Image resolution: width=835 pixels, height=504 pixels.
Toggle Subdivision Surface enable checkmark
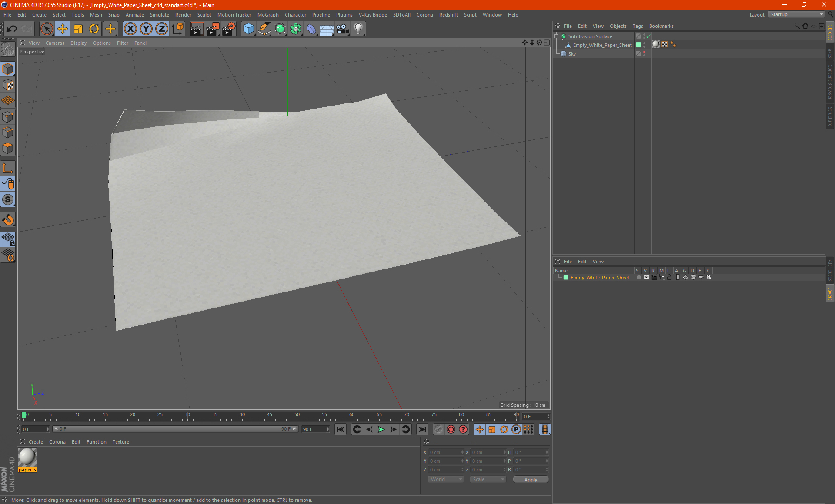648,36
